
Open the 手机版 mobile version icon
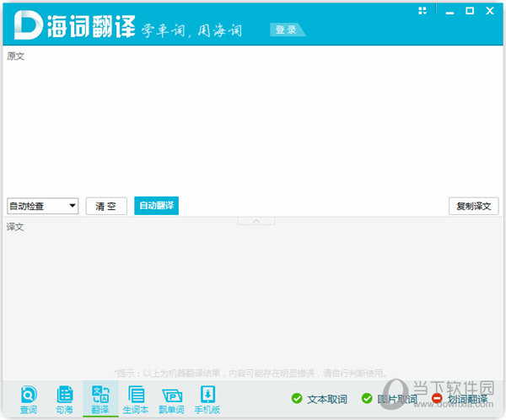(207, 399)
